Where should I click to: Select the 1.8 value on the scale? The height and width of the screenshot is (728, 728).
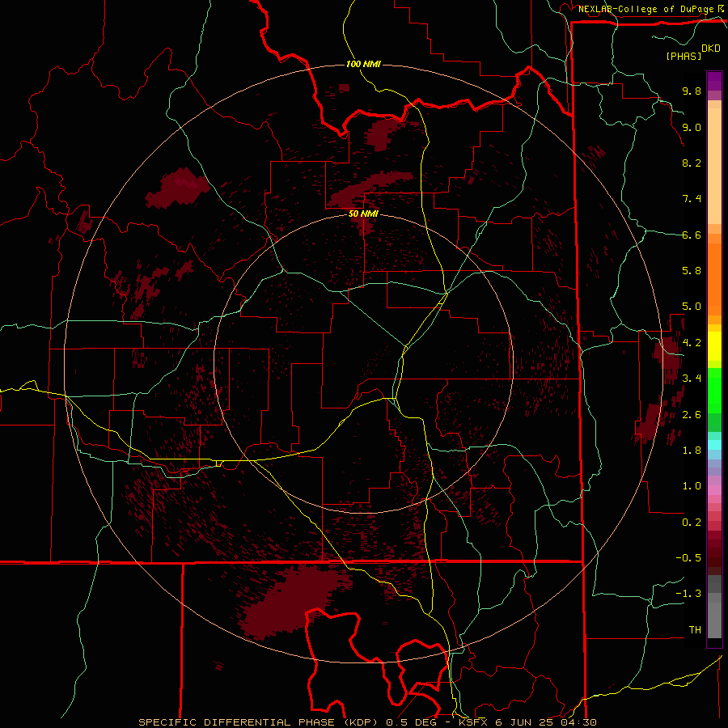point(692,451)
